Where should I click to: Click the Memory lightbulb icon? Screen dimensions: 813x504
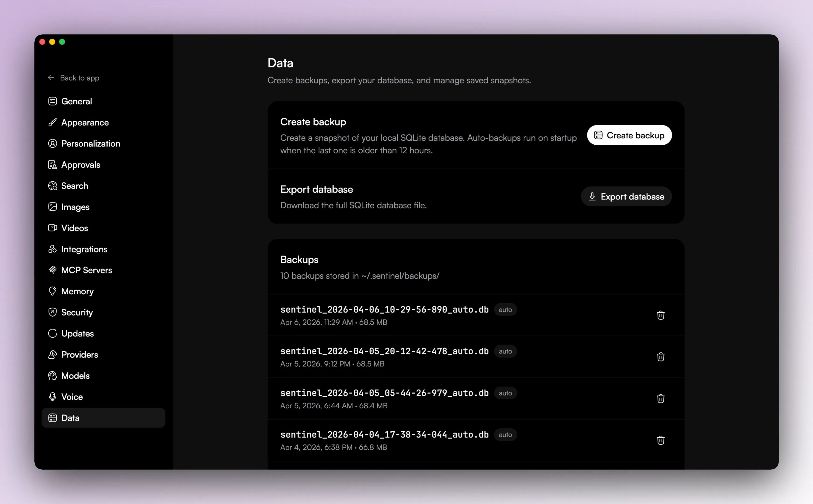tap(52, 291)
